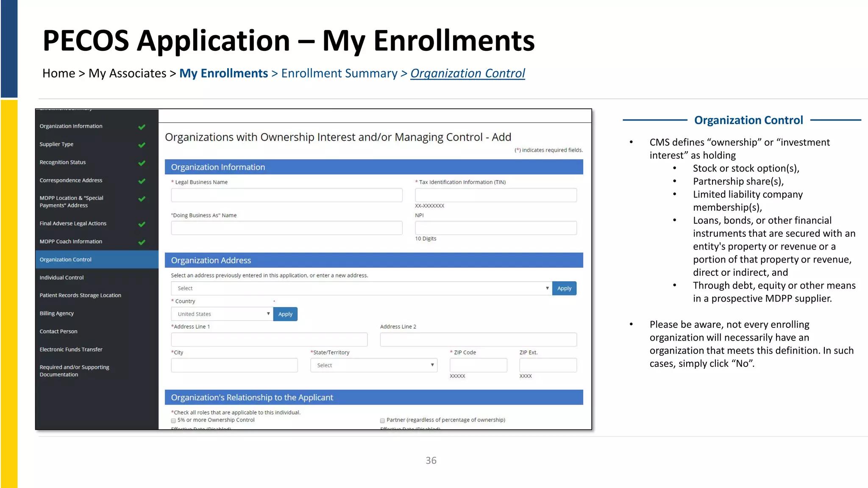Open Electronic Funds Transfer section
This screenshot has height=488, width=868.
click(71, 349)
